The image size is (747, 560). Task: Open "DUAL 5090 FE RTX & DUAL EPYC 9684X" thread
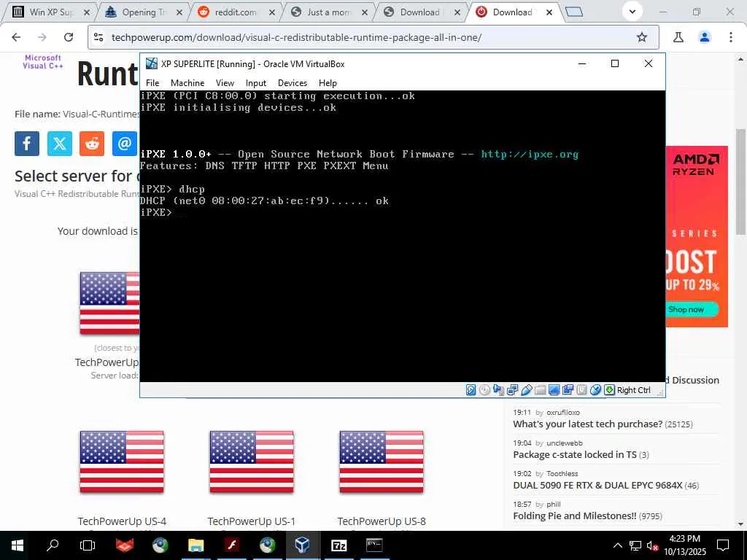(x=597, y=485)
